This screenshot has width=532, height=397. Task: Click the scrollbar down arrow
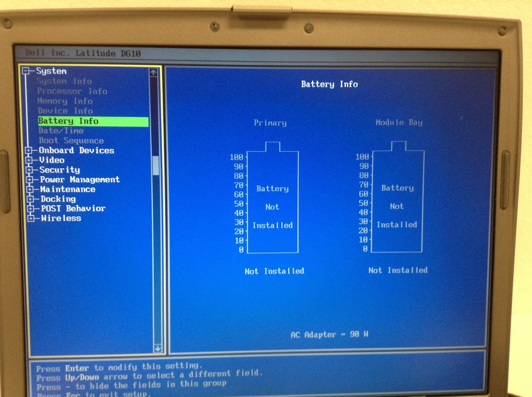click(x=158, y=348)
